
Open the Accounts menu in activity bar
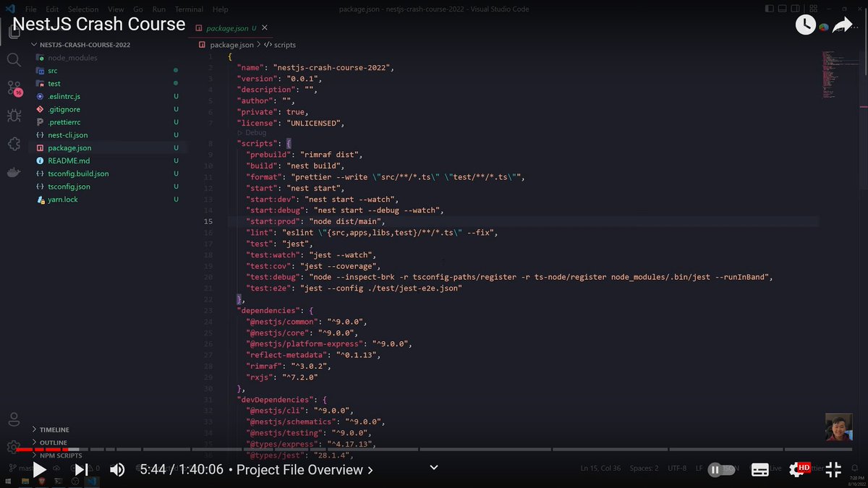[14, 419]
